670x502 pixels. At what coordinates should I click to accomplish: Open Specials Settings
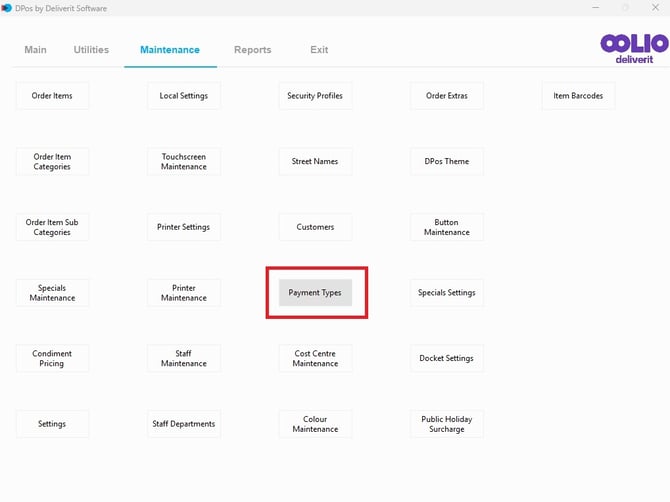click(x=447, y=293)
